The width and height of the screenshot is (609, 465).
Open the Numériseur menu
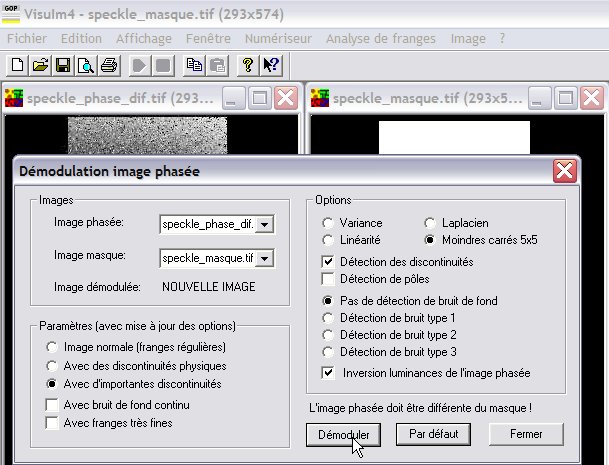pos(278,38)
